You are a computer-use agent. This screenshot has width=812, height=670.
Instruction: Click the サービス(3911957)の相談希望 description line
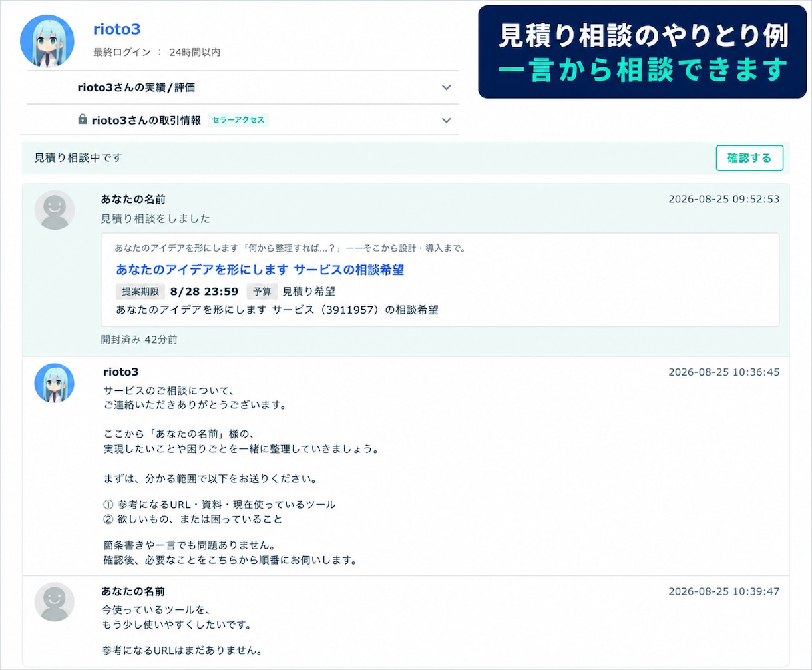[277, 310]
